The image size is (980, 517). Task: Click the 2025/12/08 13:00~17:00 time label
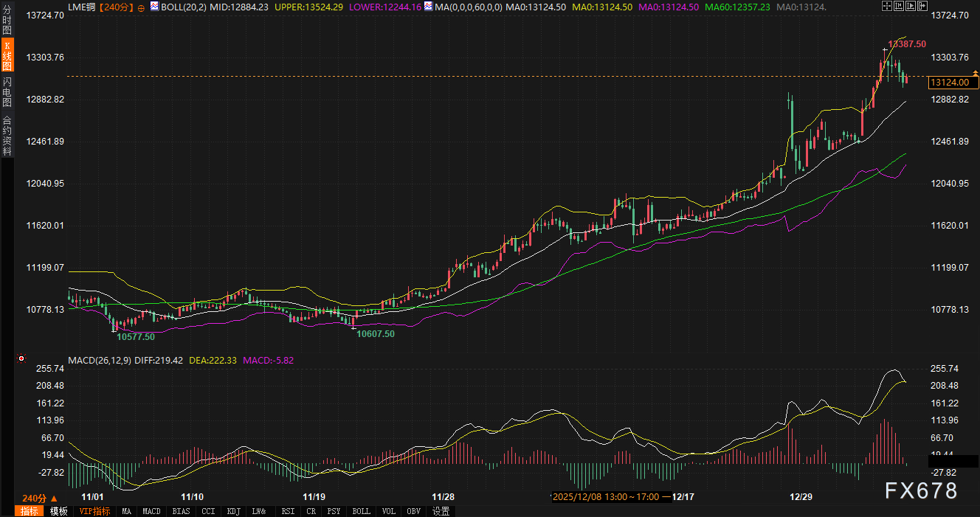(x=606, y=497)
